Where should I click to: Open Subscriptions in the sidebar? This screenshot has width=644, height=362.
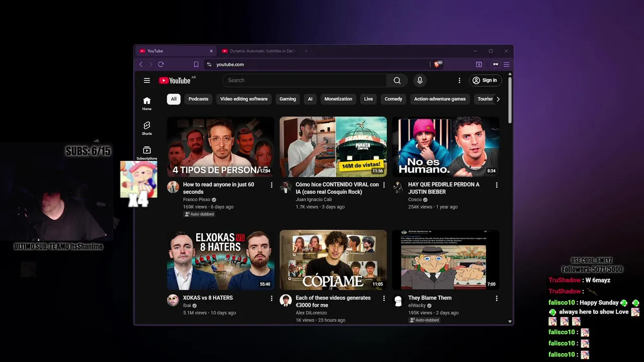tap(147, 153)
